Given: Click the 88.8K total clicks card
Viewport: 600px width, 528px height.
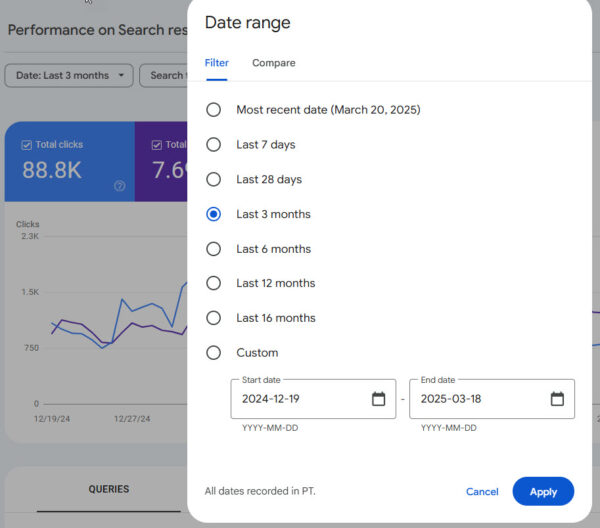Looking at the screenshot, I should (x=70, y=161).
